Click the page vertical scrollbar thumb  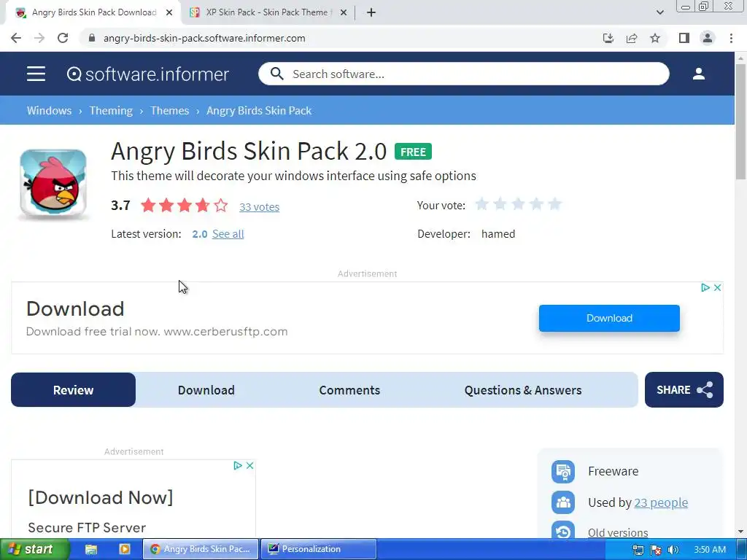(x=740, y=122)
